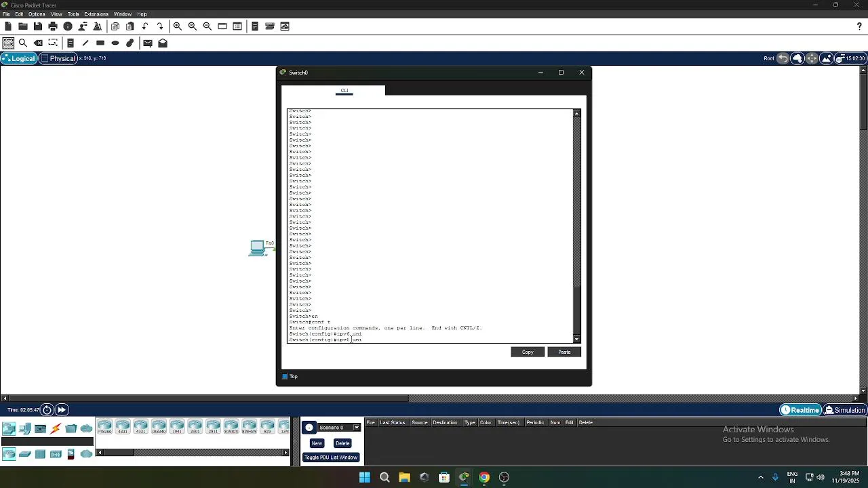Choose the 1941 router model

pos(177,427)
